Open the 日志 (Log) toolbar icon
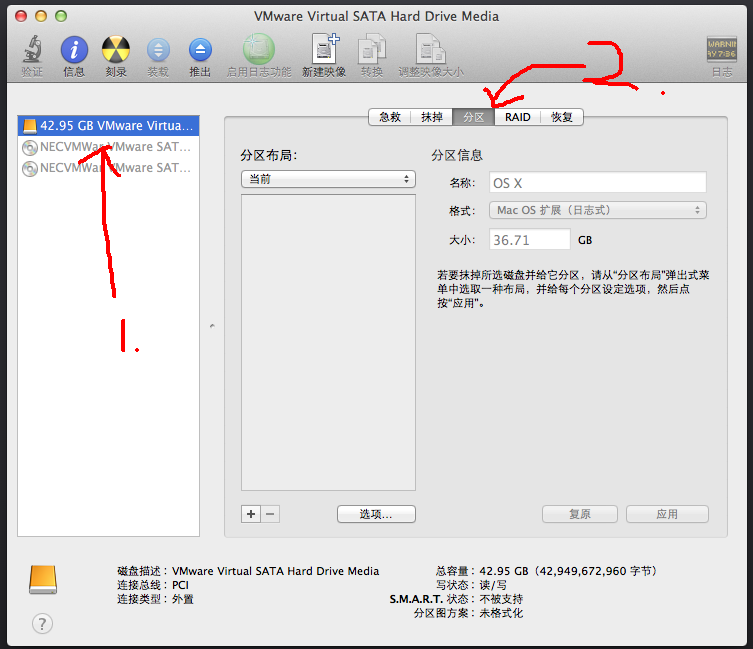753x649 pixels. (x=722, y=49)
